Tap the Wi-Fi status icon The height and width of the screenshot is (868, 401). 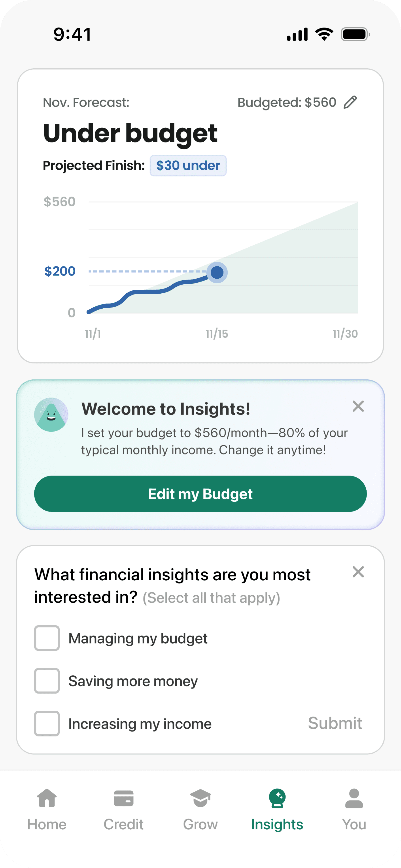pyautogui.click(x=324, y=34)
